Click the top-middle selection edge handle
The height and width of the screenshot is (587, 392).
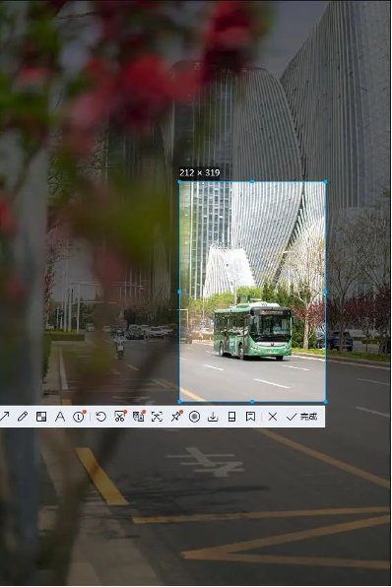point(252,182)
